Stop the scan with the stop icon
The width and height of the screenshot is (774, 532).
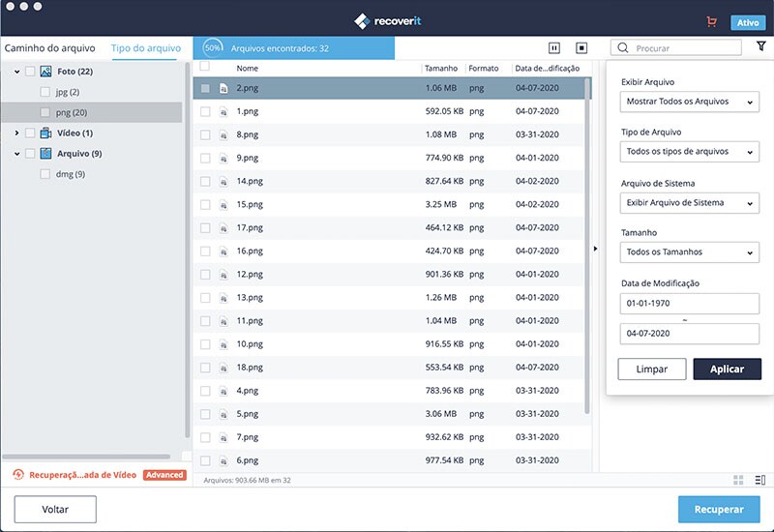pyautogui.click(x=581, y=47)
